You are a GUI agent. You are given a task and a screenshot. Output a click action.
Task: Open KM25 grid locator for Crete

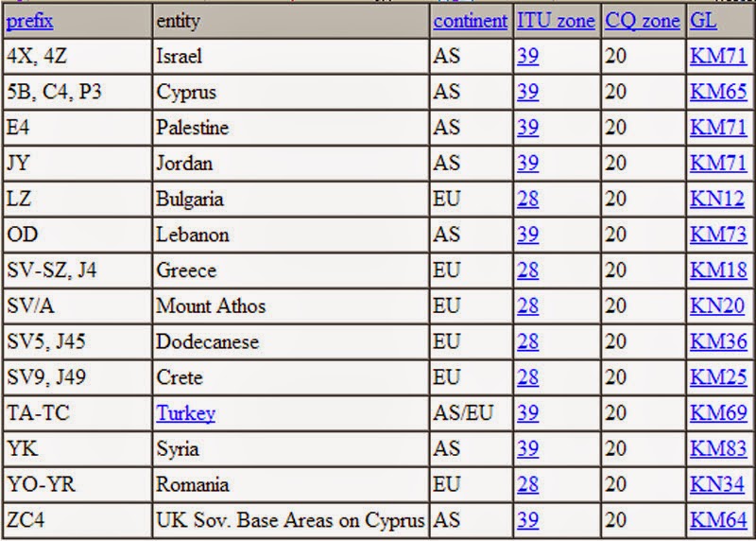(718, 377)
